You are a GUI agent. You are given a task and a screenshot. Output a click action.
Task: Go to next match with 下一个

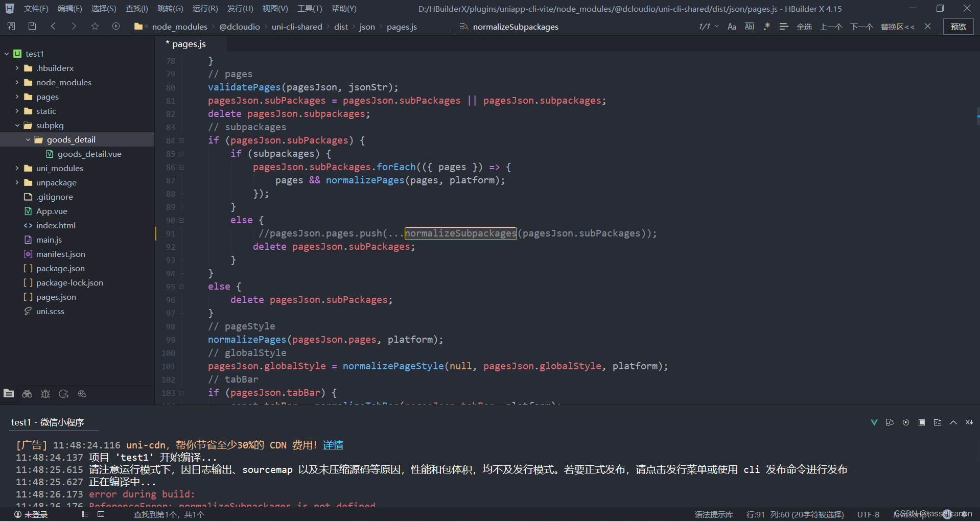(x=861, y=27)
